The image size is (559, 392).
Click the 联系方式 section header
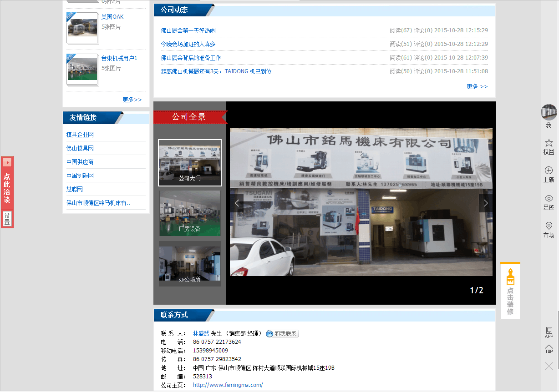point(174,315)
